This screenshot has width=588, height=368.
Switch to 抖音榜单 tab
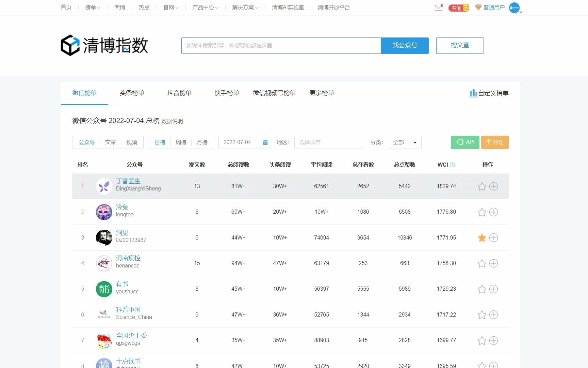tap(179, 93)
